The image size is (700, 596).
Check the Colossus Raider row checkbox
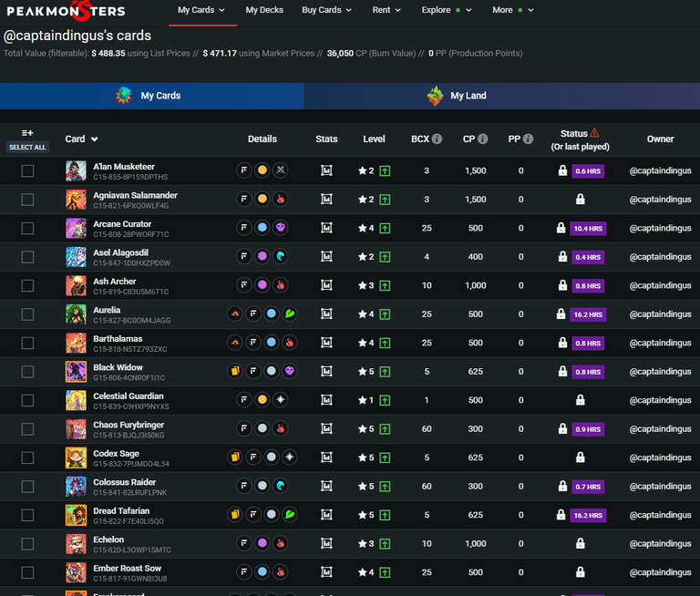[x=27, y=487]
